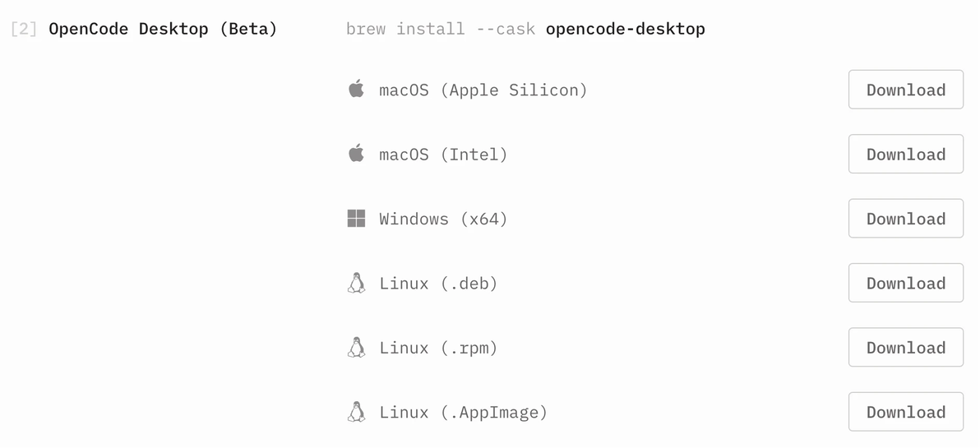Image resolution: width=980 pixels, height=448 pixels.
Task: Download the Linux .rpm package
Action: coord(906,348)
